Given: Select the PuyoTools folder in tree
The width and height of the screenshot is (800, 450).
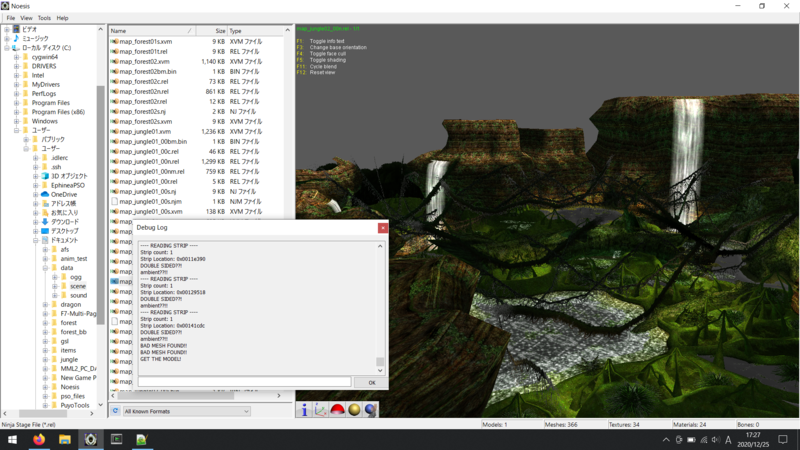Looking at the screenshot, I should click(74, 406).
